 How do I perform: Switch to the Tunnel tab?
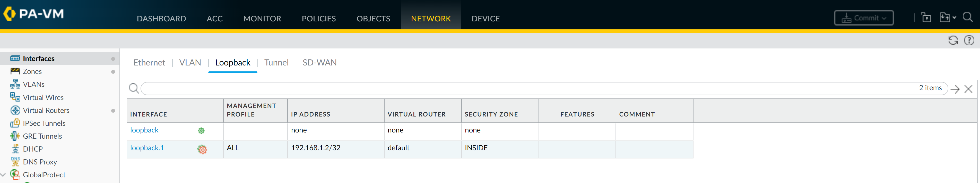point(276,63)
